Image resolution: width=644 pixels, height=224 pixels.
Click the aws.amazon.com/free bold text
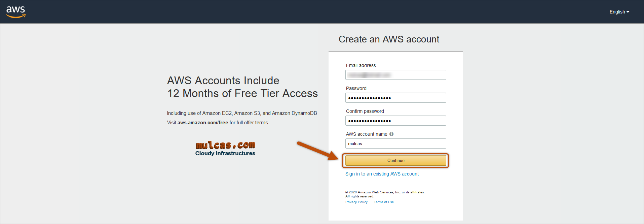tap(203, 123)
